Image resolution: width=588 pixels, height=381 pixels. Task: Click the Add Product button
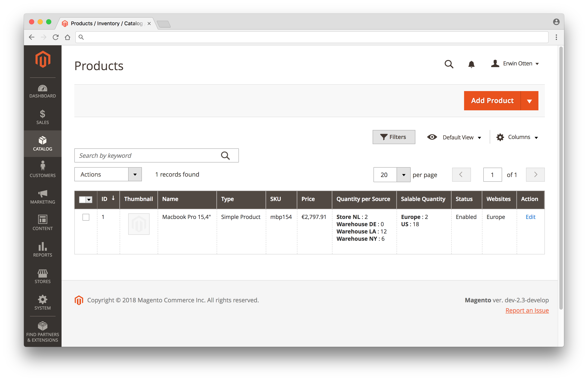(x=492, y=100)
